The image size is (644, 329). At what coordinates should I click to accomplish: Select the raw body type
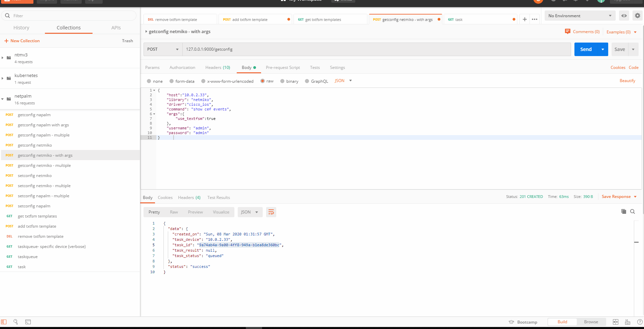tap(262, 81)
